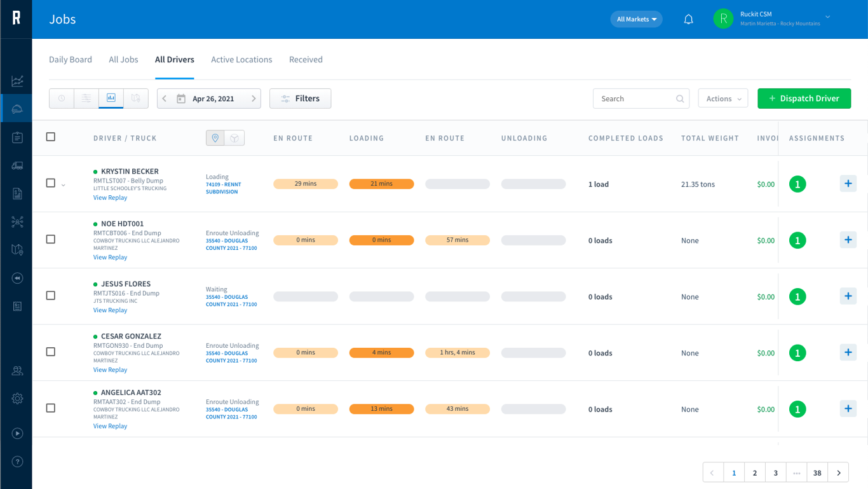Switch to the clock timeline view icon
868x489 pixels.
pyautogui.click(x=62, y=98)
